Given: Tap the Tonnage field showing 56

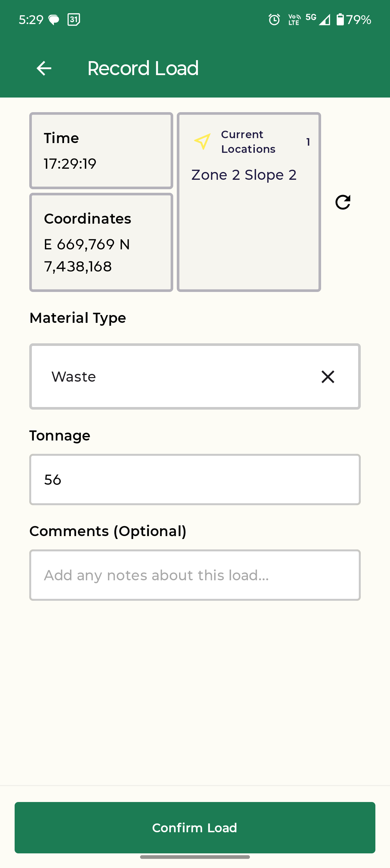Looking at the screenshot, I should (195, 480).
